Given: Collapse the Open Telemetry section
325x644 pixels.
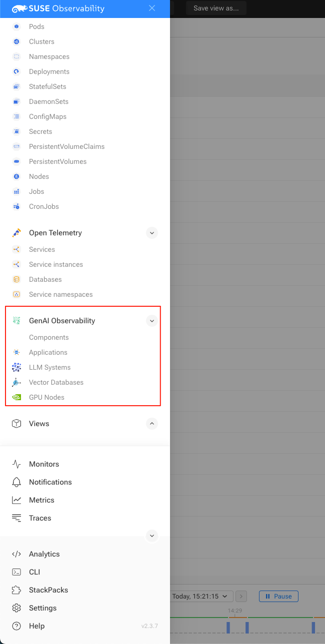Looking at the screenshot, I should (x=152, y=233).
